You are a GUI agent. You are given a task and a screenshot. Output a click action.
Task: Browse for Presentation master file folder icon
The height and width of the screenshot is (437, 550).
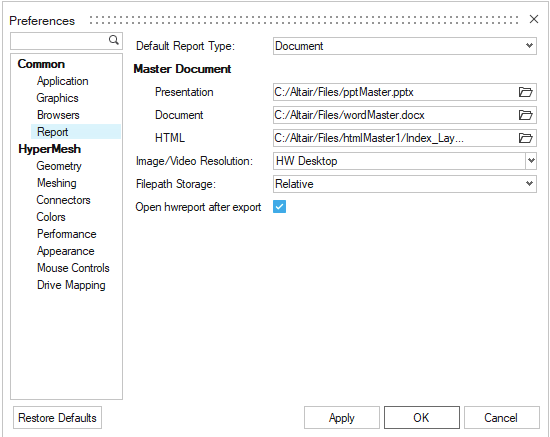(525, 92)
